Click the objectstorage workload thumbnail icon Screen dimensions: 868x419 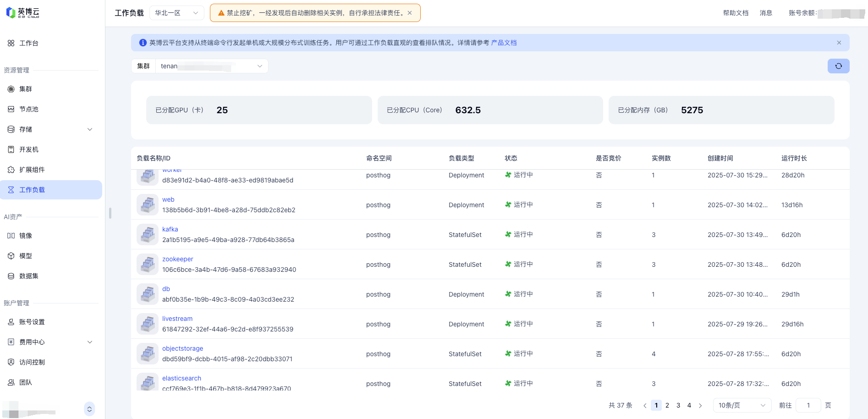(x=148, y=354)
